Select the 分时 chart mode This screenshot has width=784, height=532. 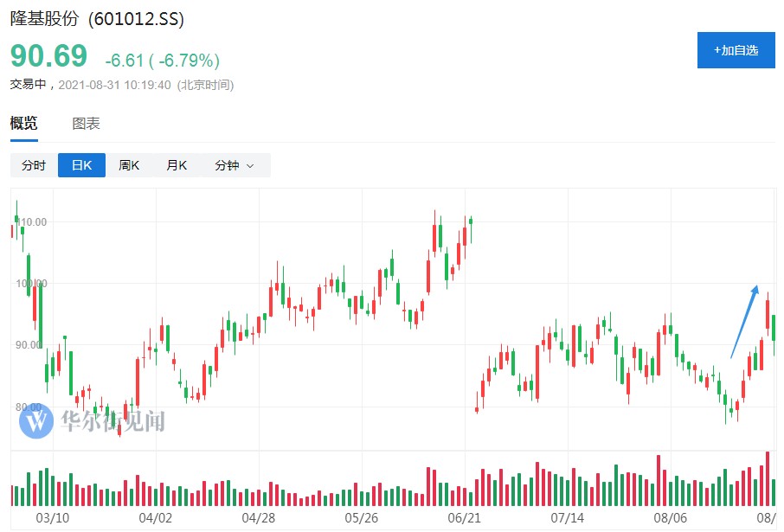click(34, 165)
